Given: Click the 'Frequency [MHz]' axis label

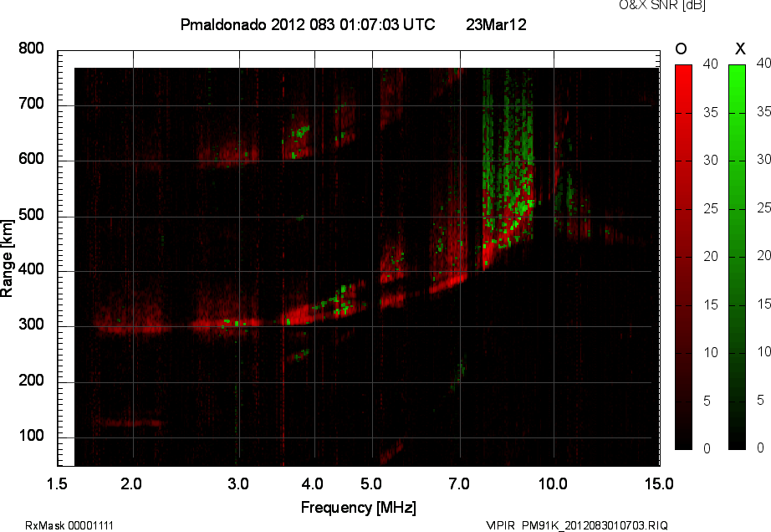Looking at the screenshot, I should [359, 508].
